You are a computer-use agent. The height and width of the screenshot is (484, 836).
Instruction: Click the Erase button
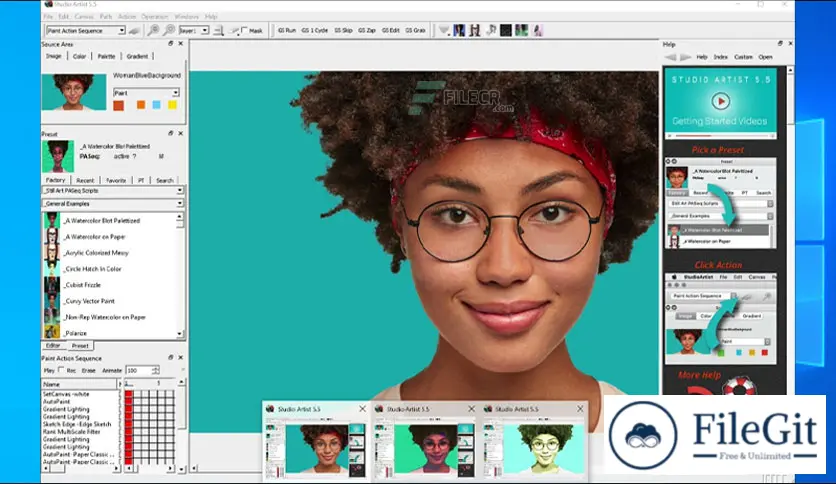[89, 370]
